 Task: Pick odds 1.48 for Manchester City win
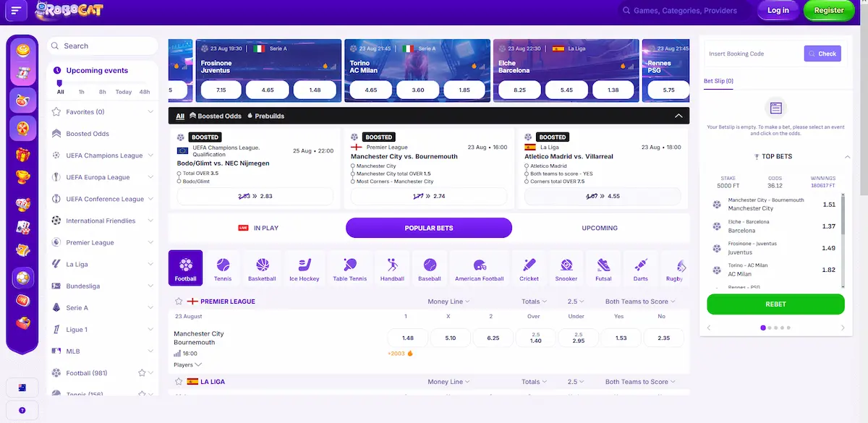(x=408, y=338)
